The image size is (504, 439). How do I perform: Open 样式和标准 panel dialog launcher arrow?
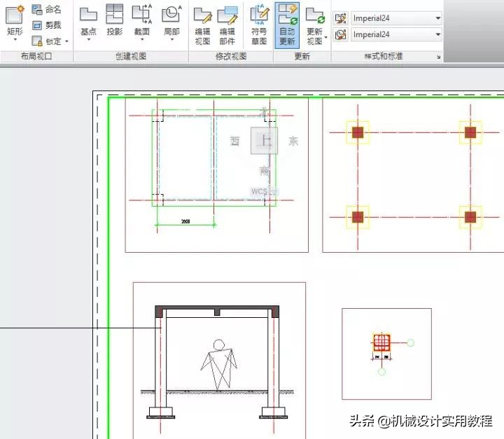[x=439, y=57]
